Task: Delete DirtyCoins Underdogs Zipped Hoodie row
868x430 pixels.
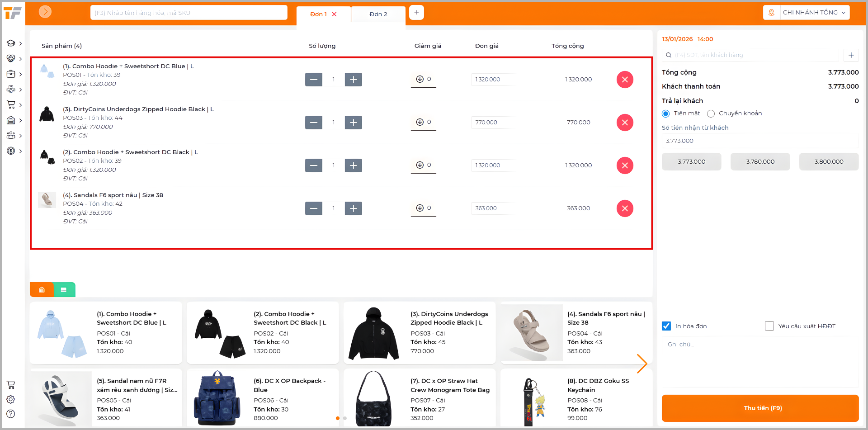Action: (x=625, y=123)
